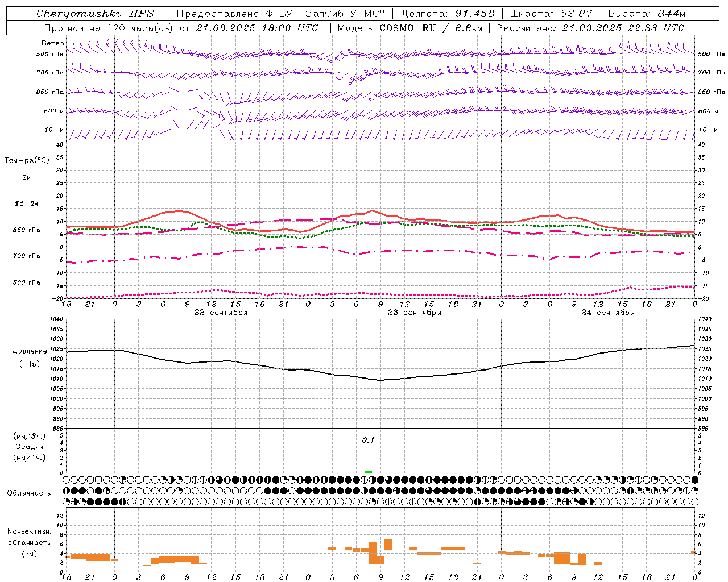Click the 23 сентября date label
728x582 pixels.
click(x=415, y=313)
